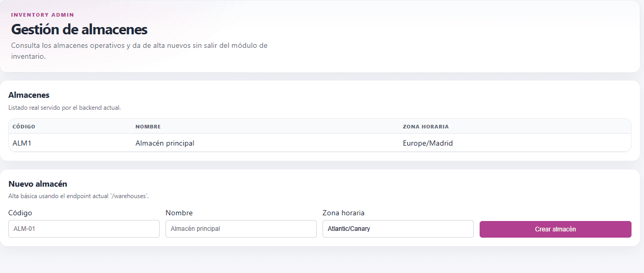This screenshot has height=273, width=644.
Task: Click the Código label above the form
Action: coord(20,213)
